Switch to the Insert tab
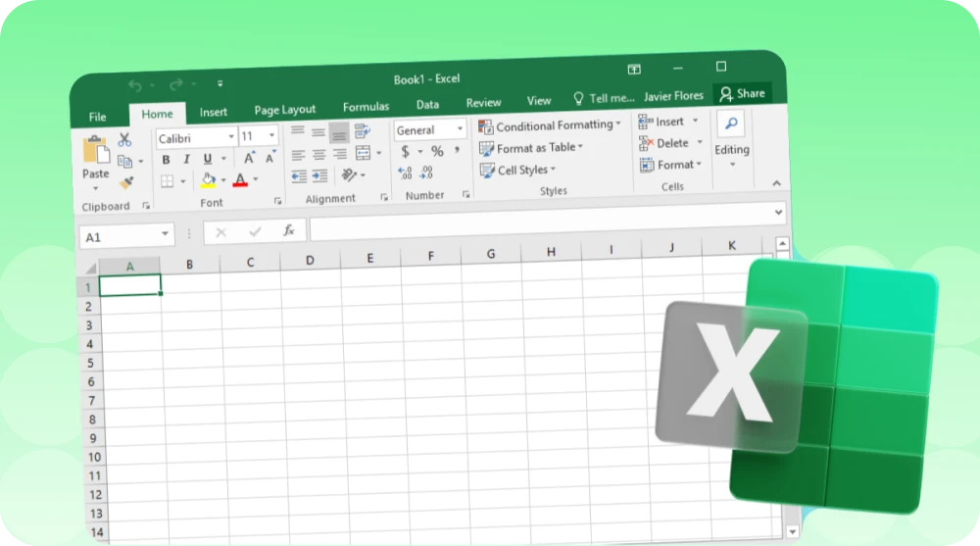Screen dimensions: 980x546 [x=213, y=112]
